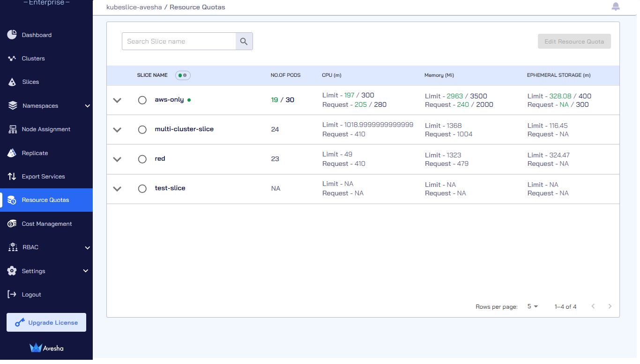Image resolution: width=640 pixels, height=364 pixels.
Task: Click the NO.OF PODS column header
Action: (x=286, y=75)
